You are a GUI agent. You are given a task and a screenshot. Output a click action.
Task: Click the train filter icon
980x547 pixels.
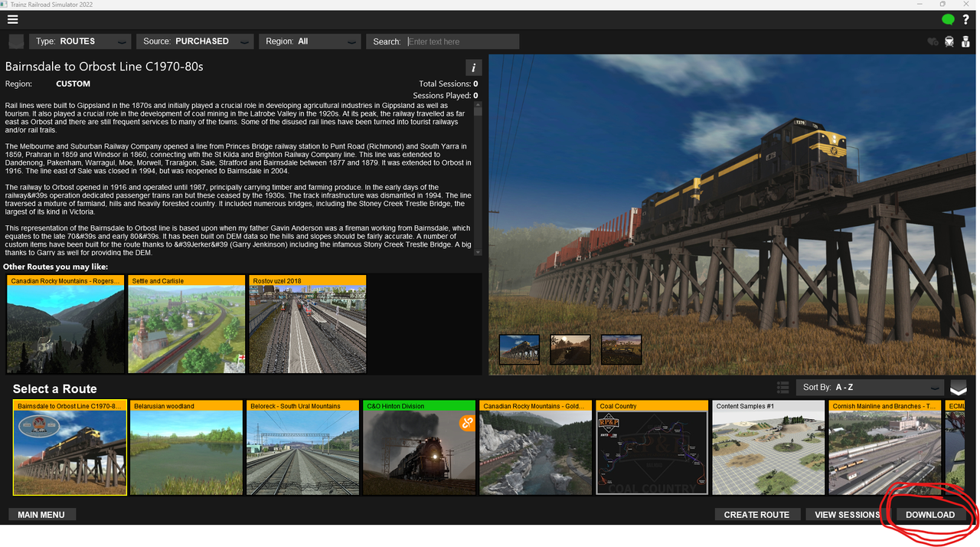pyautogui.click(x=949, y=41)
